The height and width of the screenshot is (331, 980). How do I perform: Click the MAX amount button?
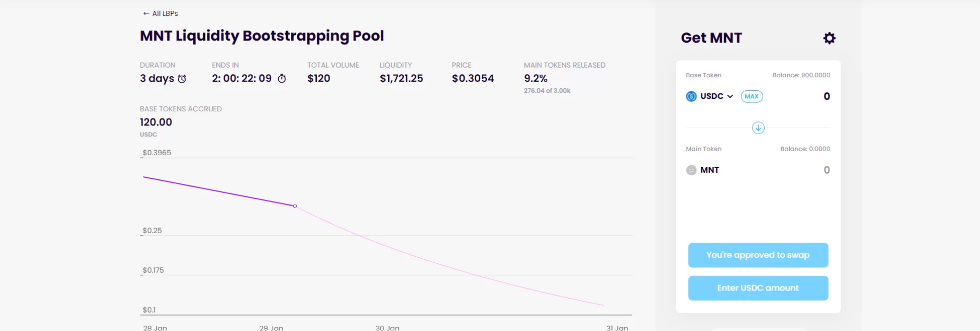[x=751, y=96]
